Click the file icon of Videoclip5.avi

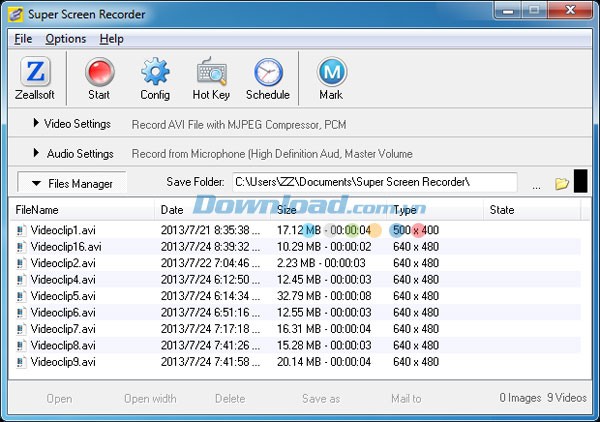pyautogui.click(x=21, y=296)
